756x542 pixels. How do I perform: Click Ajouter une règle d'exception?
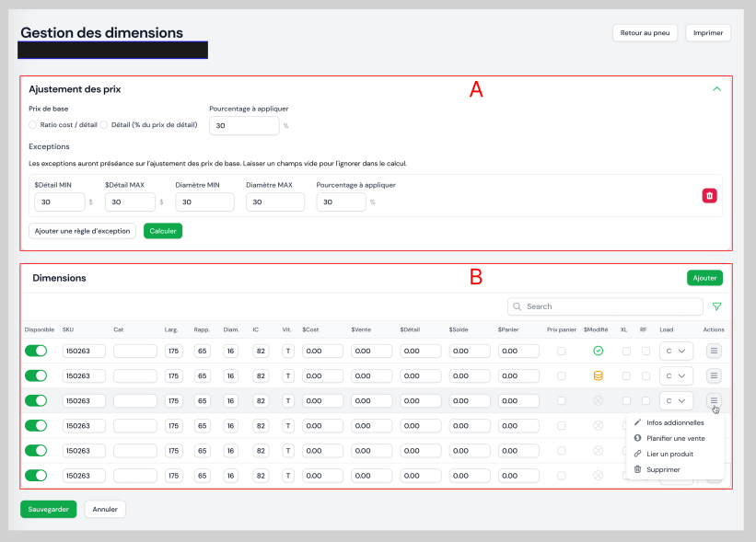[x=83, y=231]
